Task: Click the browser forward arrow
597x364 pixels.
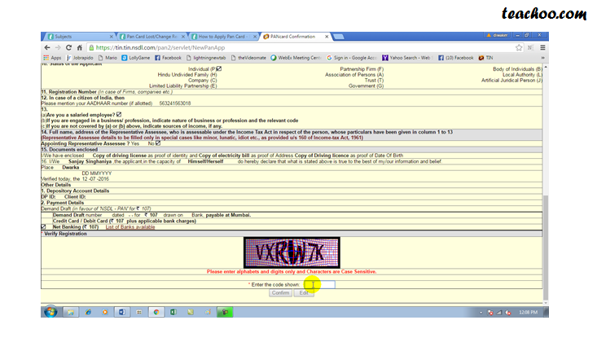Action: point(58,47)
